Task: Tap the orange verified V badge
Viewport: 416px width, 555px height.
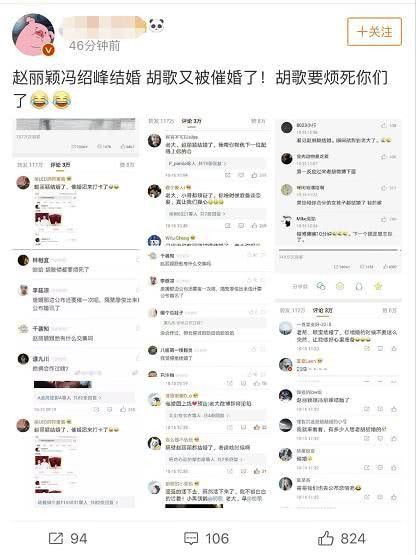Action: pyautogui.click(x=49, y=50)
